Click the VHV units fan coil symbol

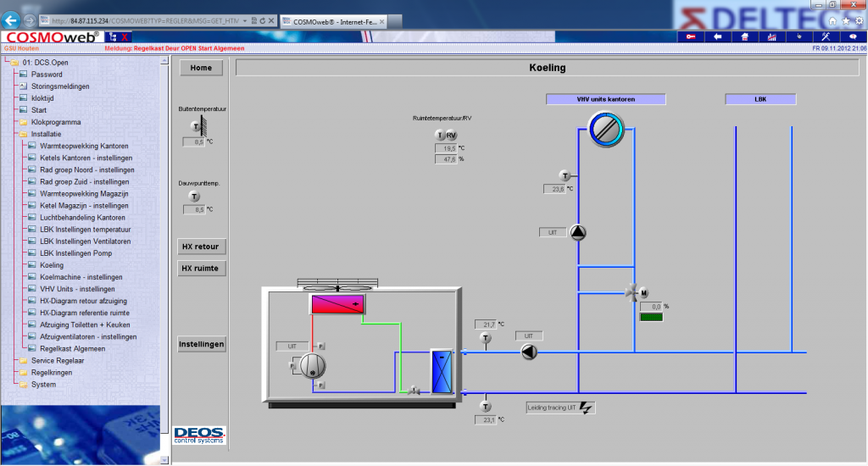point(606,130)
